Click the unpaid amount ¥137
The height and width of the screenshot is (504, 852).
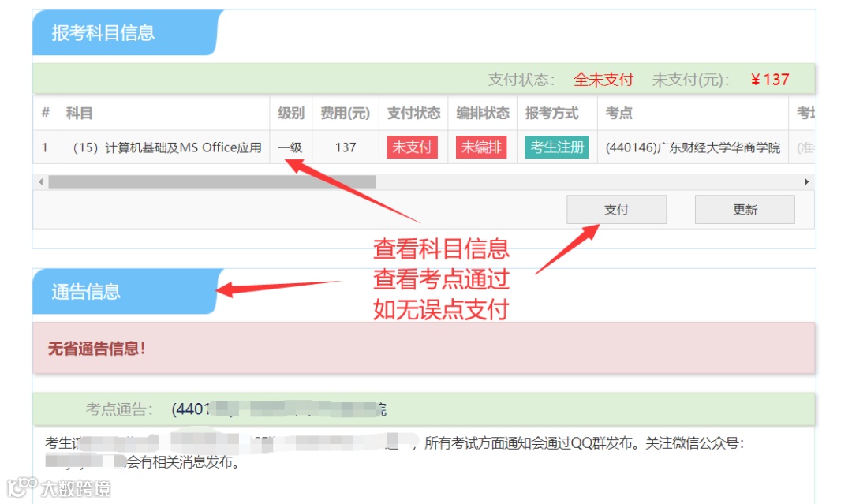[x=769, y=80]
